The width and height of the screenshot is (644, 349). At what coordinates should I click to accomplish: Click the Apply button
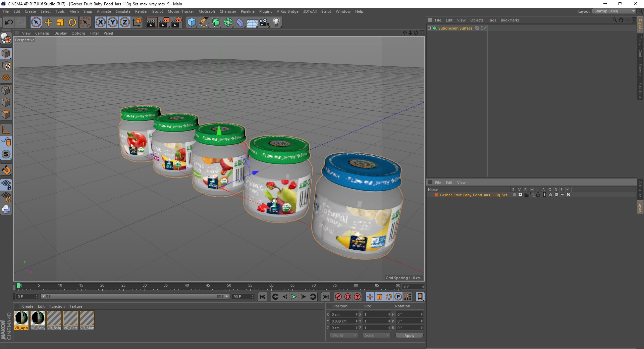click(x=409, y=336)
